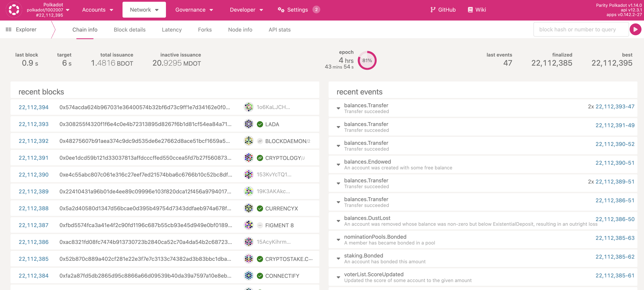Expand the nominationPools.Bonded event details

338,240
